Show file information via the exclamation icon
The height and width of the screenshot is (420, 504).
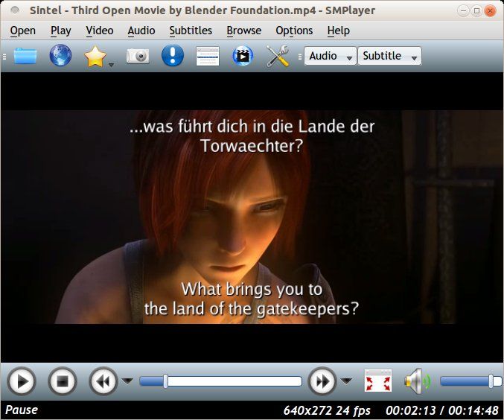coord(173,55)
